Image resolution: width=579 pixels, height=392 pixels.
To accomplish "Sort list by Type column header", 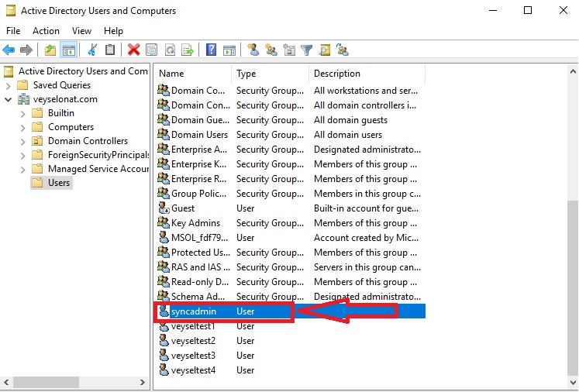I will point(270,74).
